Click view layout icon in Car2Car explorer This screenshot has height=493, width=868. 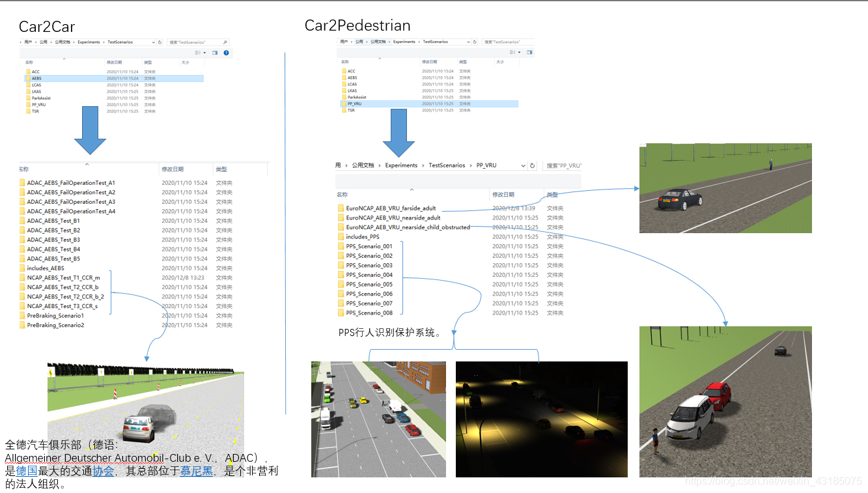[198, 53]
